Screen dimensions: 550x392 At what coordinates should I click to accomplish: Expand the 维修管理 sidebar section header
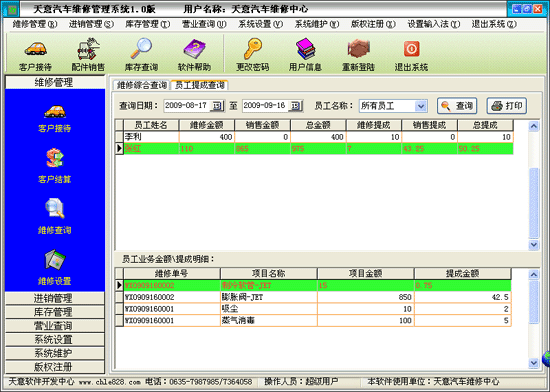click(x=55, y=82)
